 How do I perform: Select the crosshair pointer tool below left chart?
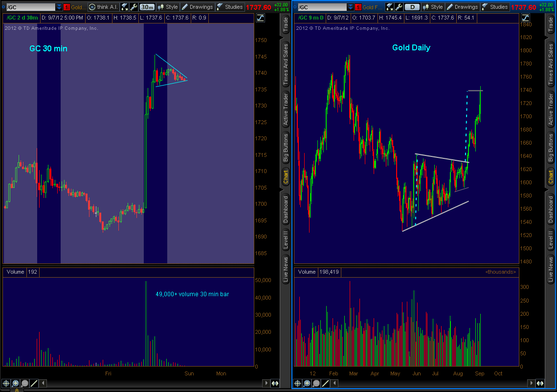coord(6,383)
